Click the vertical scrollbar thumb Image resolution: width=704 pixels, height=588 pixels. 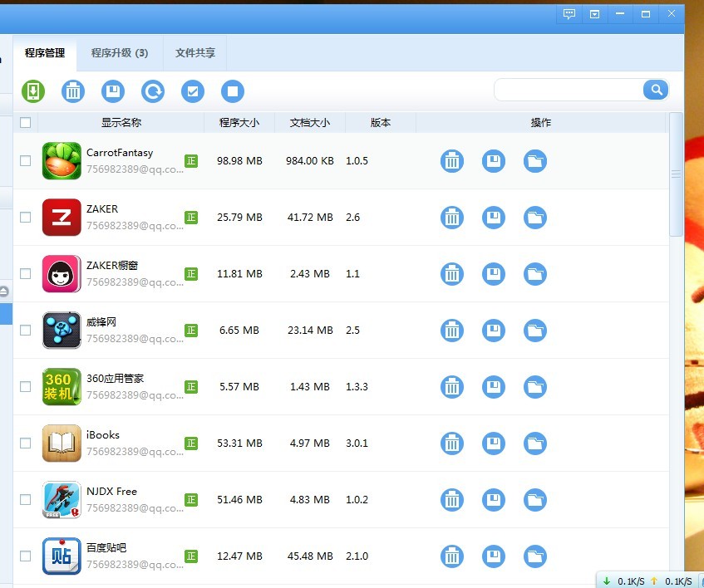tap(676, 174)
